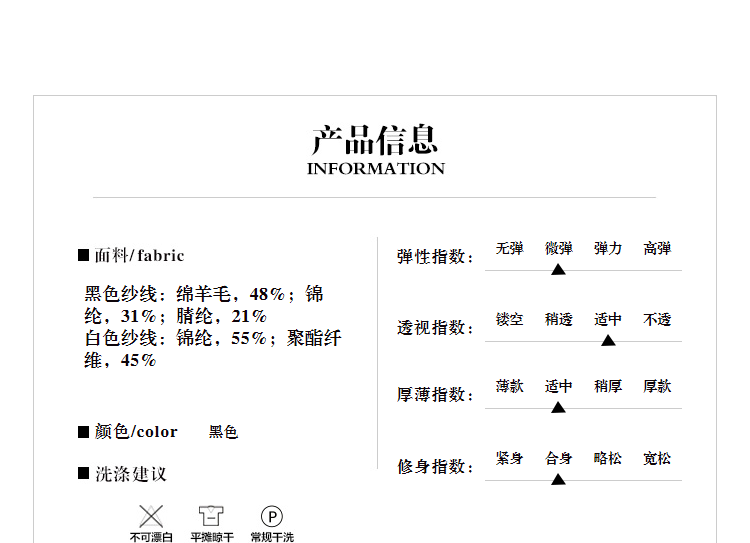Click the 紧身 option
The image size is (750, 543).
point(509,458)
